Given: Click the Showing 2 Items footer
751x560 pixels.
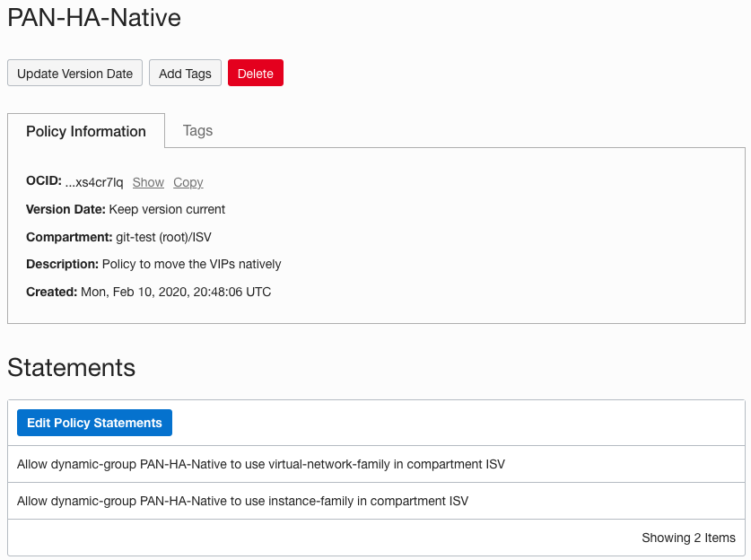Looking at the screenshot, I should 688,538.
